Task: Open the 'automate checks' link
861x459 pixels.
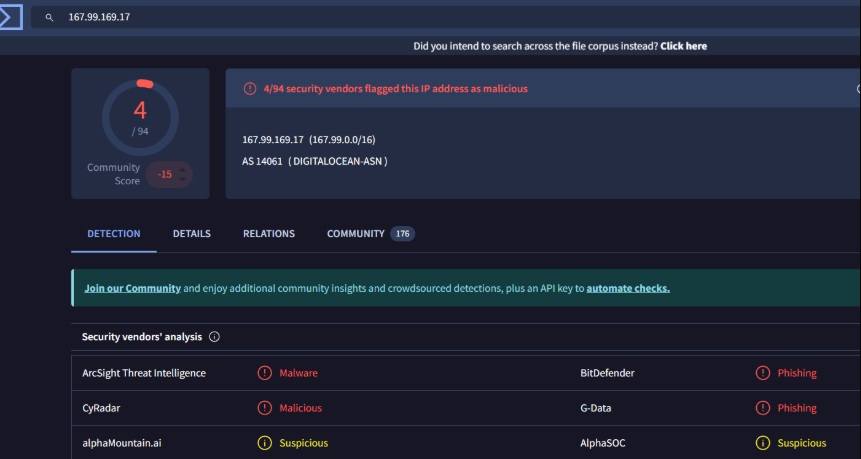Action: click(x=628, y=288)
